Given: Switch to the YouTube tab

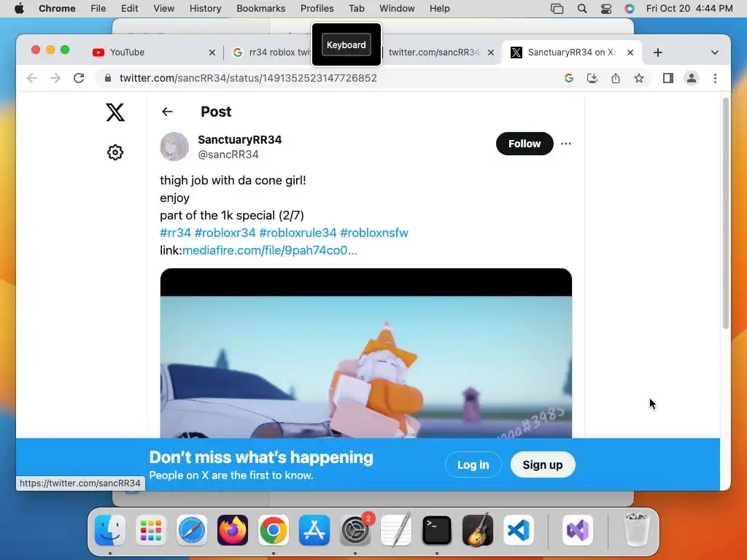Looking at the screenshot, I should coord(153,52).
